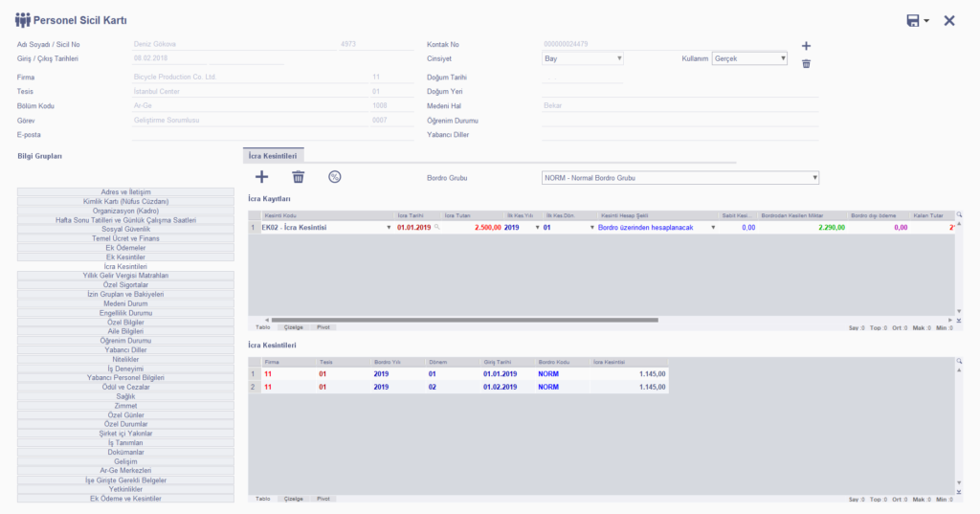Viewport: 980px width, 514px height.
Task: Click magnifier icon of the lower İcra Kesintileri grid
Action: [x=959, y=361]
